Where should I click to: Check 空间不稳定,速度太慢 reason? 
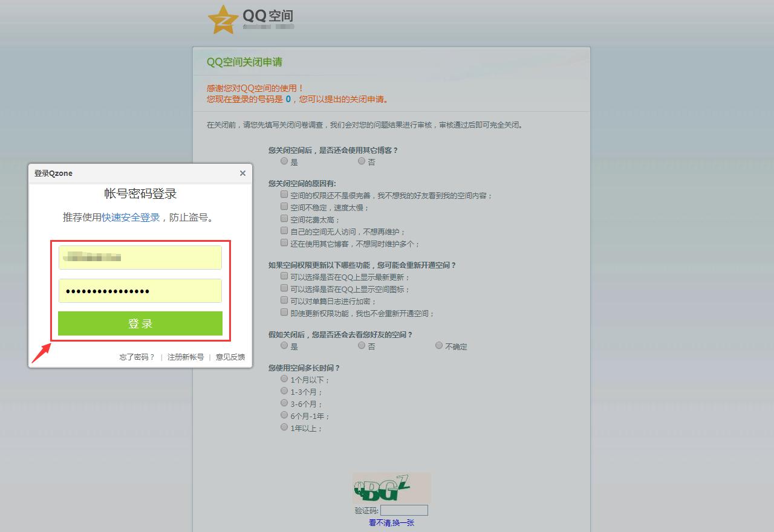coord(284,206)
